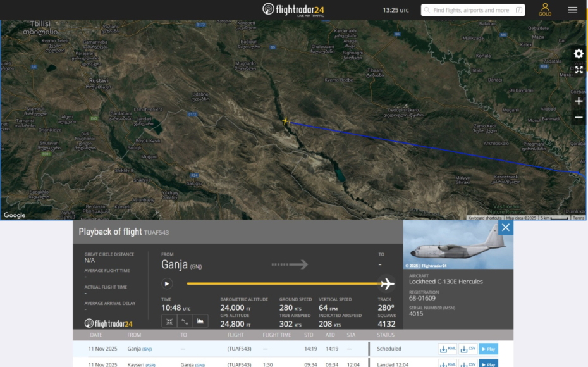Open the map settings gear
The image size is (588, 367).
(578, 54)
